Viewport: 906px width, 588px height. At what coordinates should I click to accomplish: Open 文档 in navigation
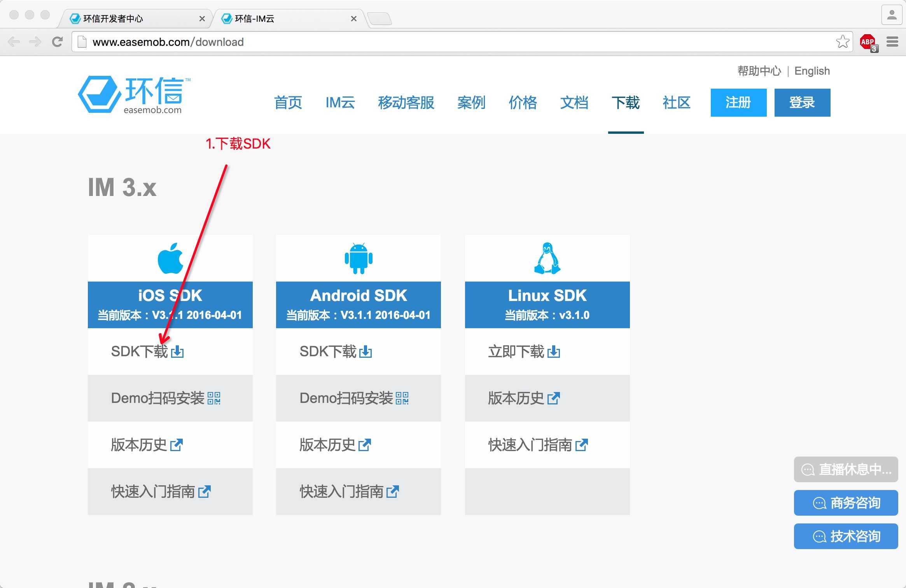pyautogui.click(x=574, y=103)
